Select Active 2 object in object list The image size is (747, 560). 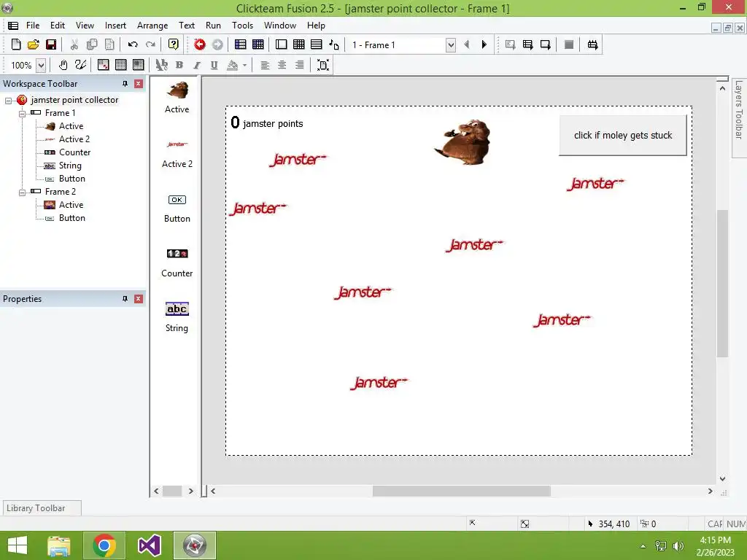177,153
